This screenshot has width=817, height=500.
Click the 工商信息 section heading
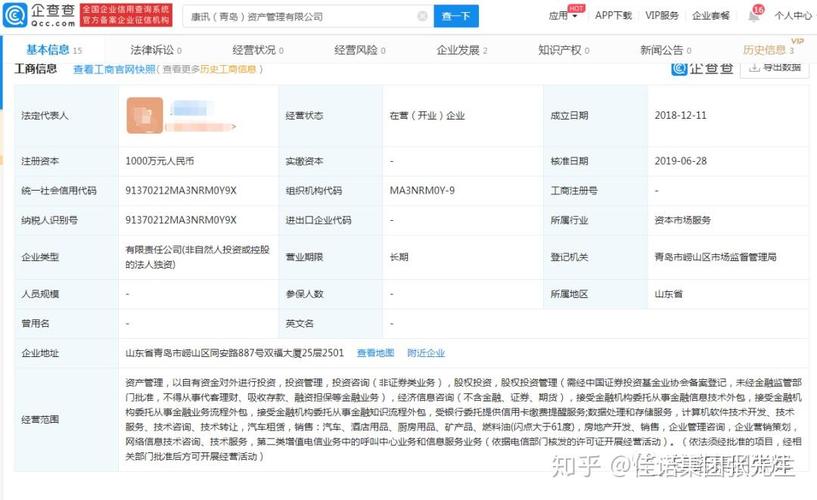[x=35, y=69]
